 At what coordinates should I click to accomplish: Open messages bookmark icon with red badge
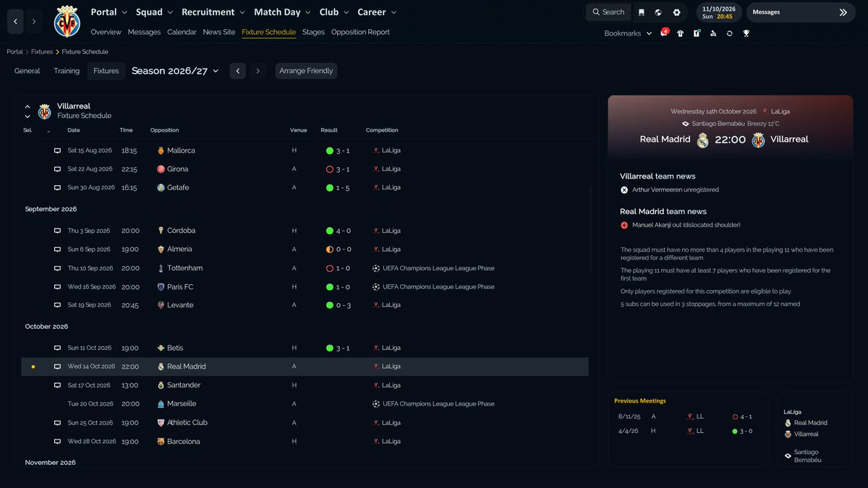(663, 33)
